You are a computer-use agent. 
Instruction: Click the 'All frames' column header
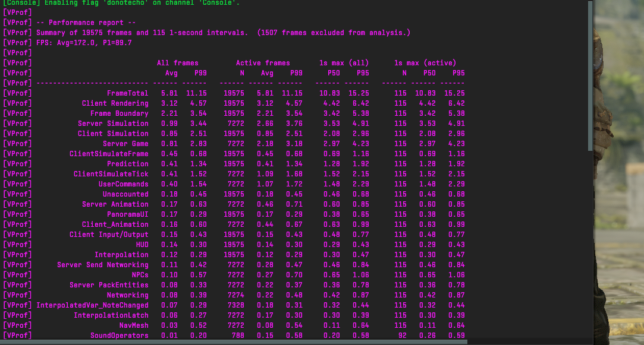tap(177, 63)
